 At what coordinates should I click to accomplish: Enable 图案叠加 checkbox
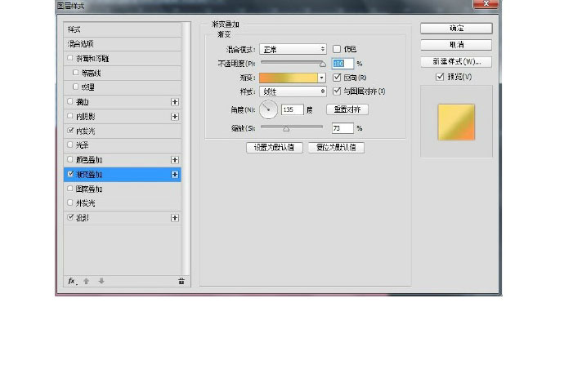(x=70, y=189)
